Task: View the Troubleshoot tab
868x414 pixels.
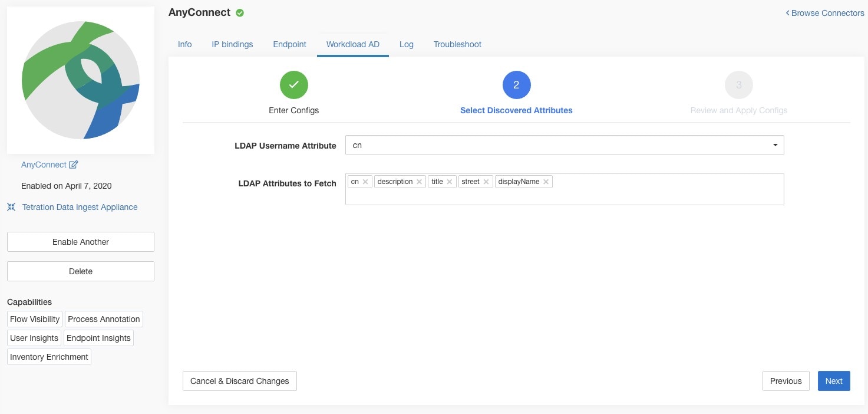Action: [x=457, y=44]
